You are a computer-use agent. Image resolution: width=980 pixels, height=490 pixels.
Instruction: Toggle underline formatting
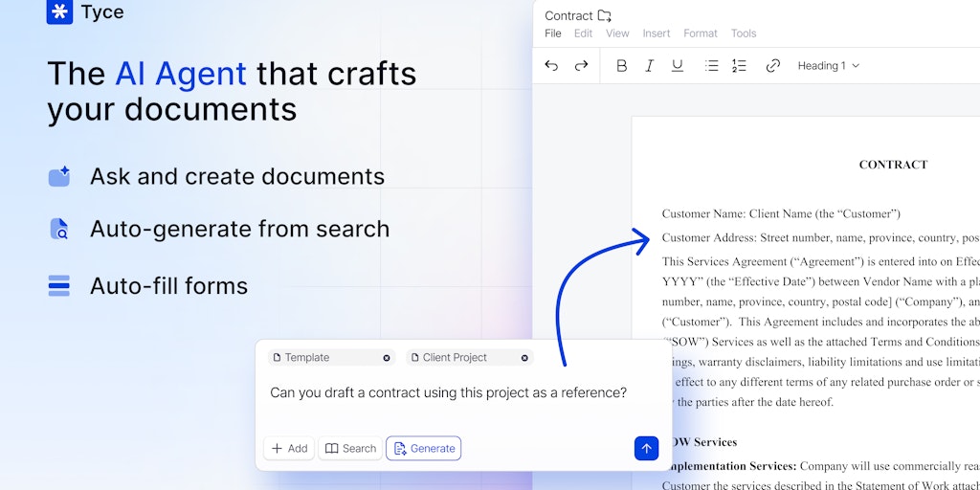[678, 66]
